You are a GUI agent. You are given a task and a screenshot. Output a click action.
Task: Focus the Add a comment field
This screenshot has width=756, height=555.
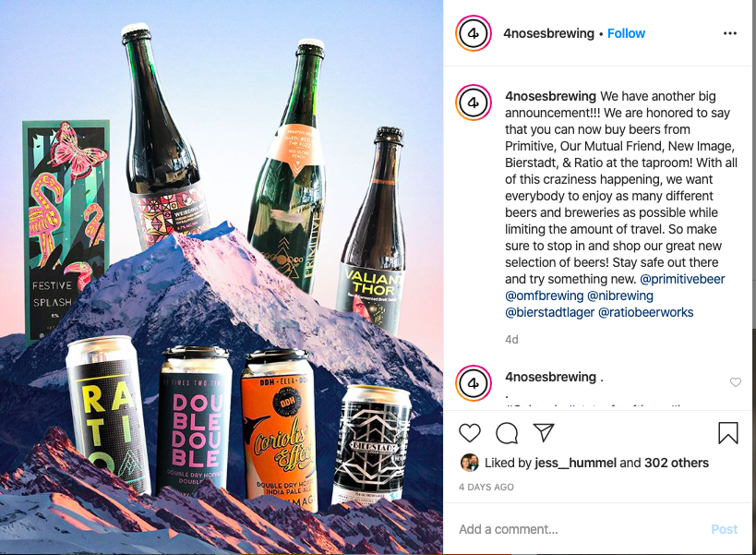581,529
